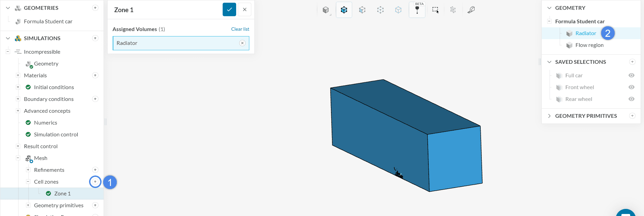
Task: Activate the box selection tool
Action: click(435, 10)
